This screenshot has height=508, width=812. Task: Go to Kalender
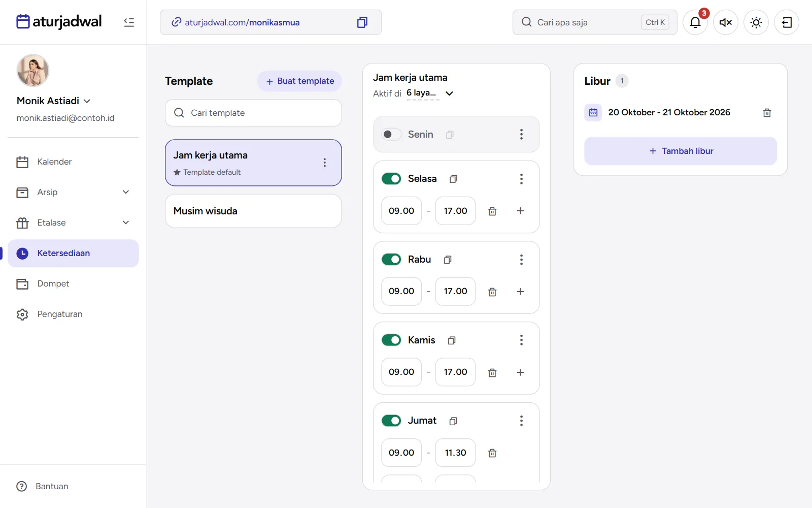point(73,162)
